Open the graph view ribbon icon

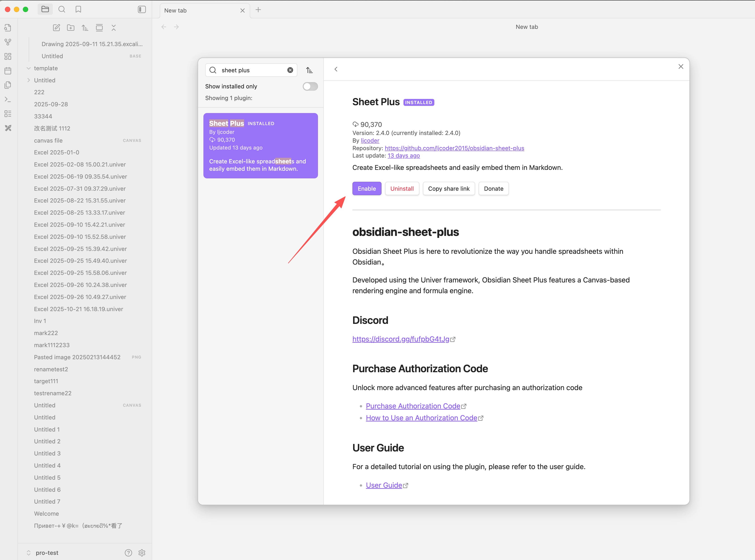point(8,42)
